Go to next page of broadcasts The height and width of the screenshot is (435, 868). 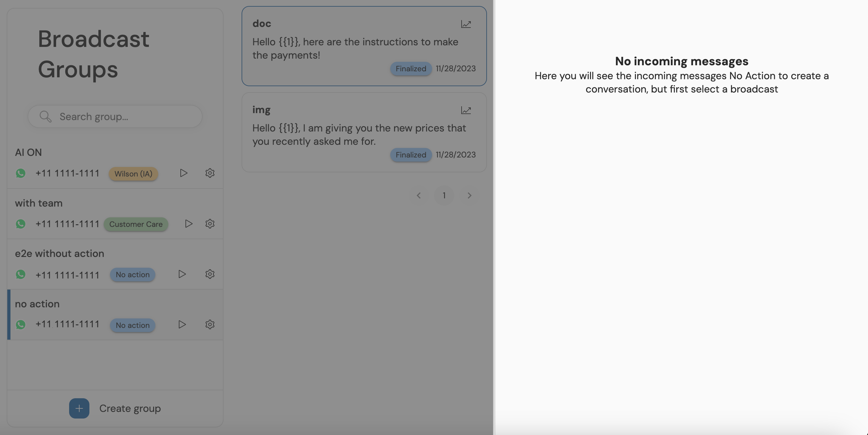coord(470,195)
